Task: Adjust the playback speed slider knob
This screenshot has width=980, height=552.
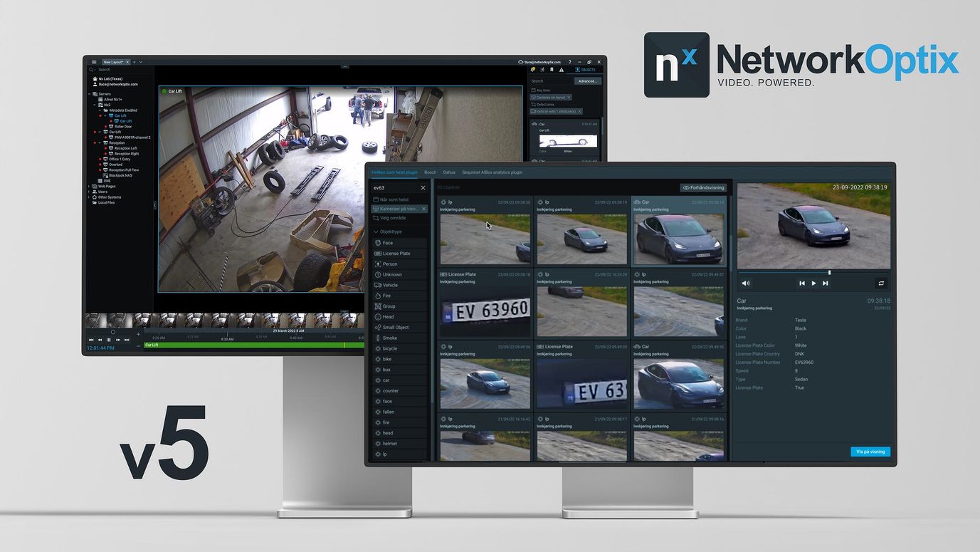Action: 113,332
